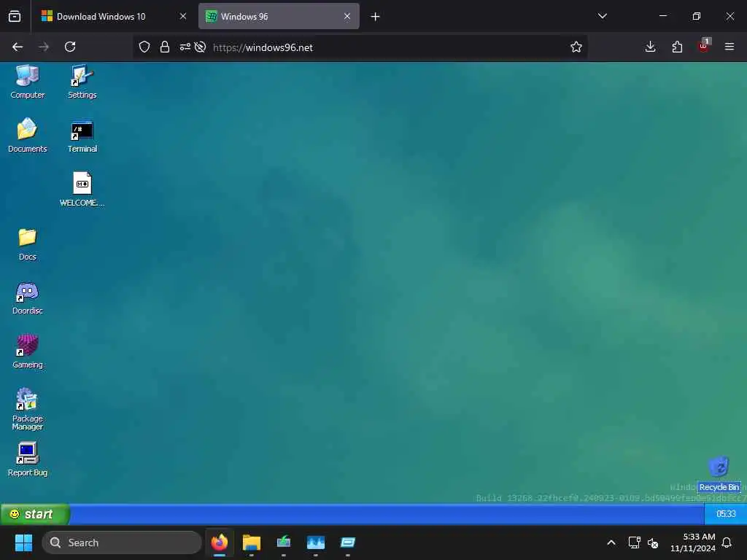Open the Downloads panel
This screenshot has height=560, width=747.
650,47
